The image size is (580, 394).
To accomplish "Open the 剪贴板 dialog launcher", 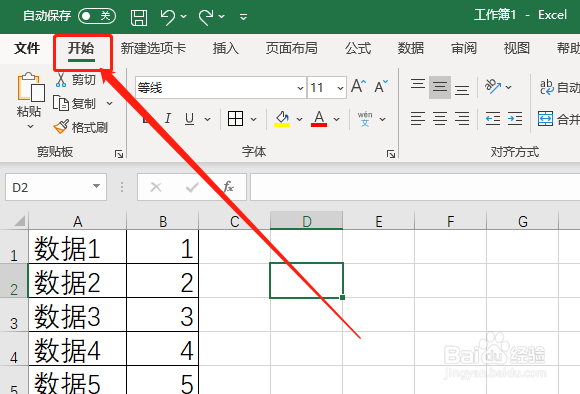I will 119,154.
